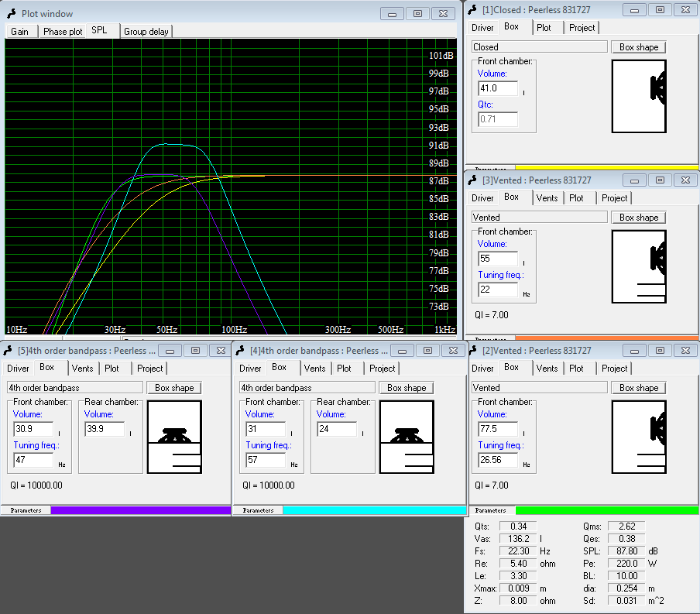Open the Group delay tab
The image size is (700, 614).
tap(146, 32)
